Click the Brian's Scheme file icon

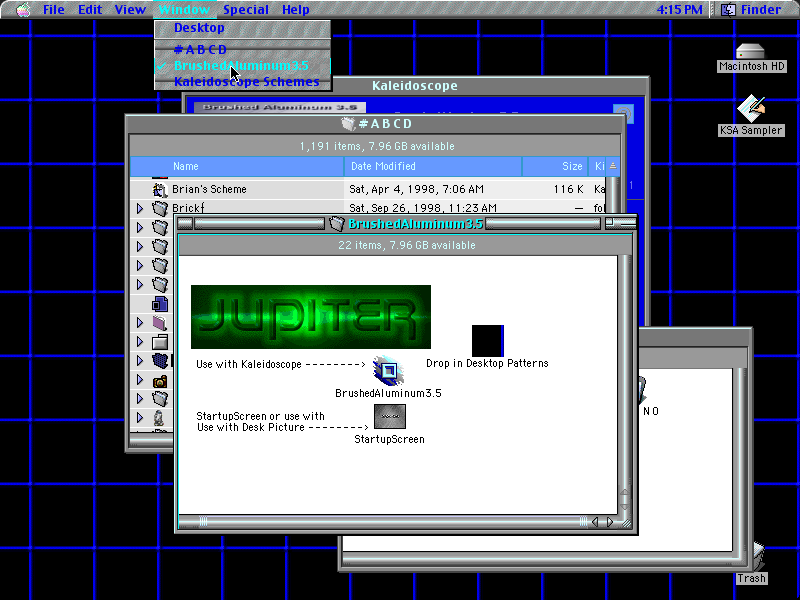click(x=160, y=190)
